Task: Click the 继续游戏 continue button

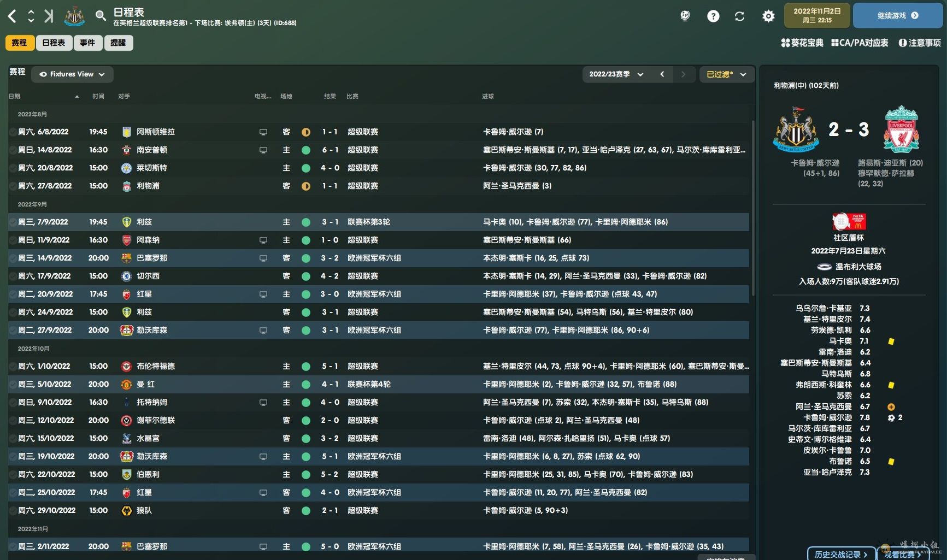Action: tap(898, 15)
